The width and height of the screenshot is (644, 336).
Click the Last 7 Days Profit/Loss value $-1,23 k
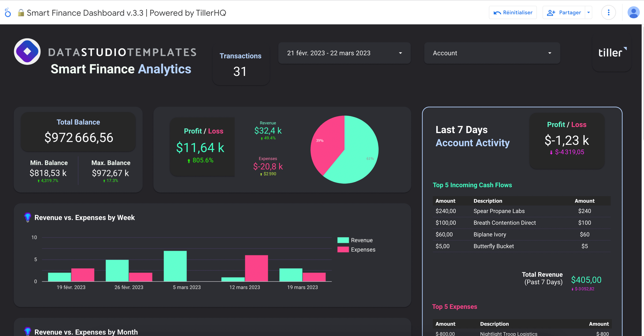tap(567, 140)
